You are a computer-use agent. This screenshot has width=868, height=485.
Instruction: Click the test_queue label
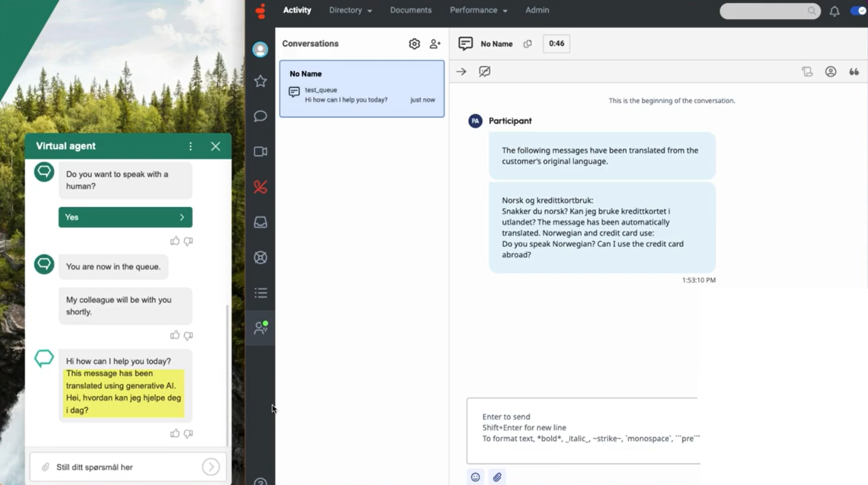tap(321, 90)
